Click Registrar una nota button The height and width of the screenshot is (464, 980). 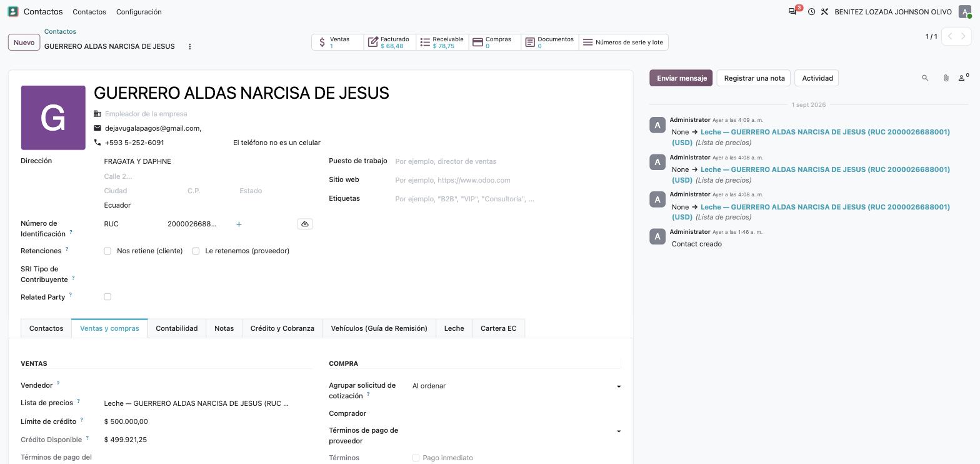tap(754, 78)
